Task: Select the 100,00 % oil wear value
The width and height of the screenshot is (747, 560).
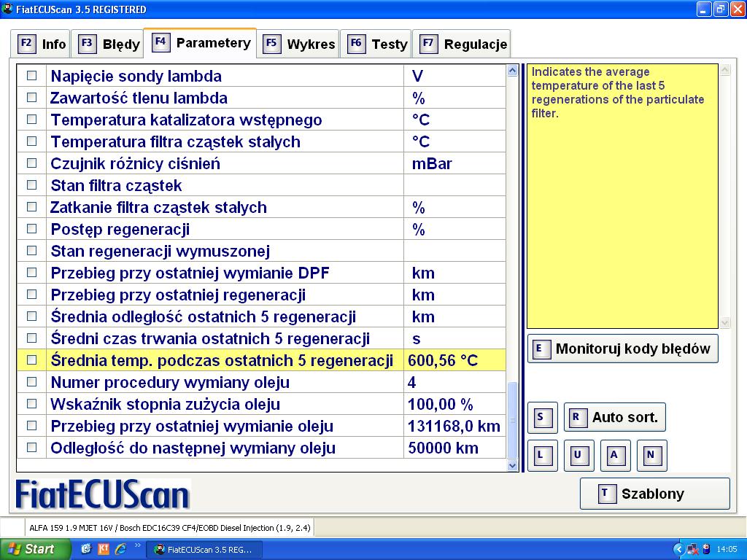Action: pyautogui.click(x=454, y=404)
